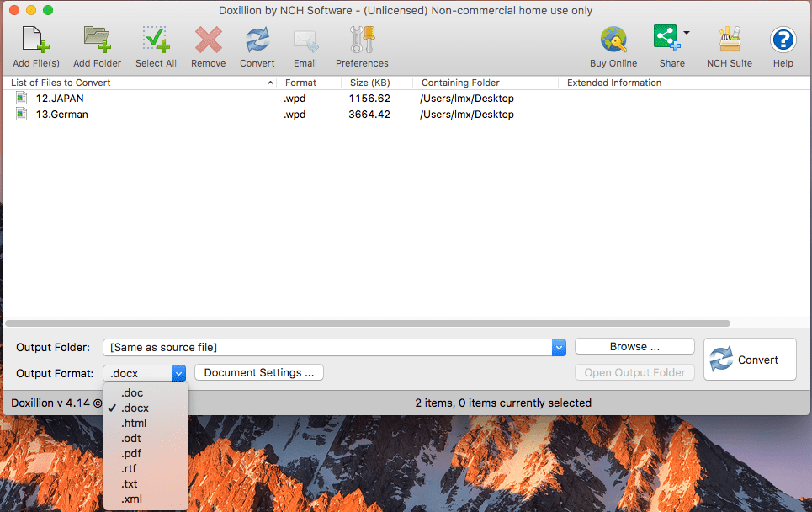Click the .wpd format of 12.JAPAN

pyautogui.click(x=295, y=99)
